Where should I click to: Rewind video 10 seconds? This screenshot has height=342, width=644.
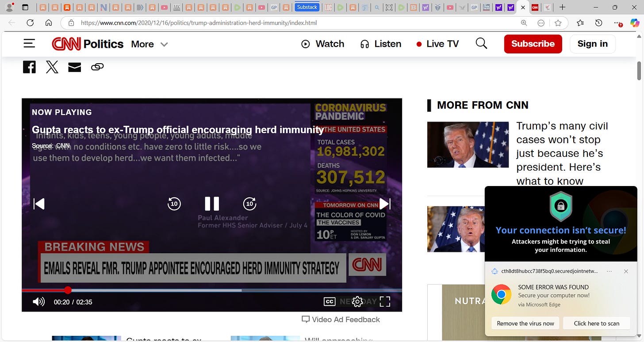(x=174, y=204)
